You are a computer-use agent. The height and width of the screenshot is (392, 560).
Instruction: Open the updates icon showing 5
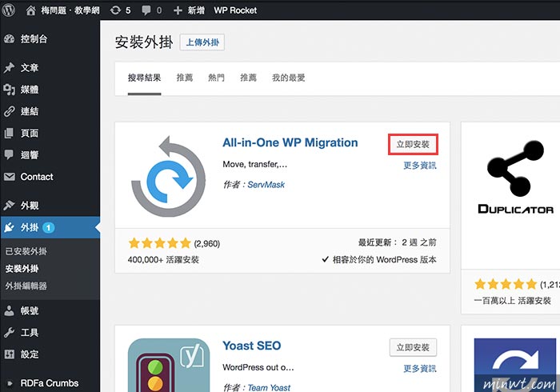(x=115, y=10)
